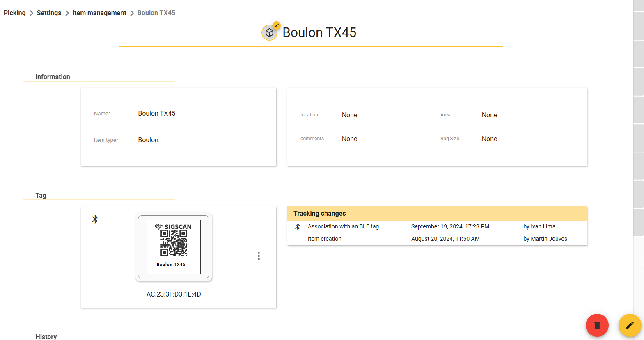Click the SIGSCAN QR code tag image
Image resolution: width=644 pixels, height=340 pixels.
point(174,247)
